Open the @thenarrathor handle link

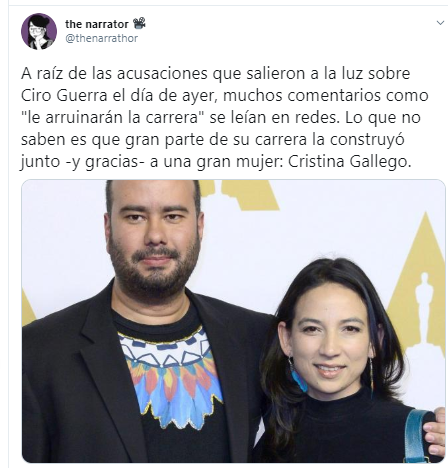[x=101, y=39]
